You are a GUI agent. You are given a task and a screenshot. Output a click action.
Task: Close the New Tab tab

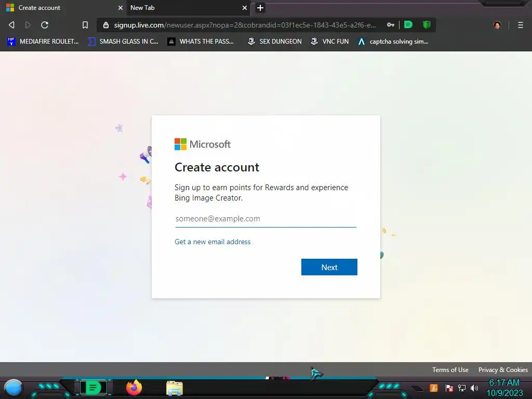coord(244,8)
